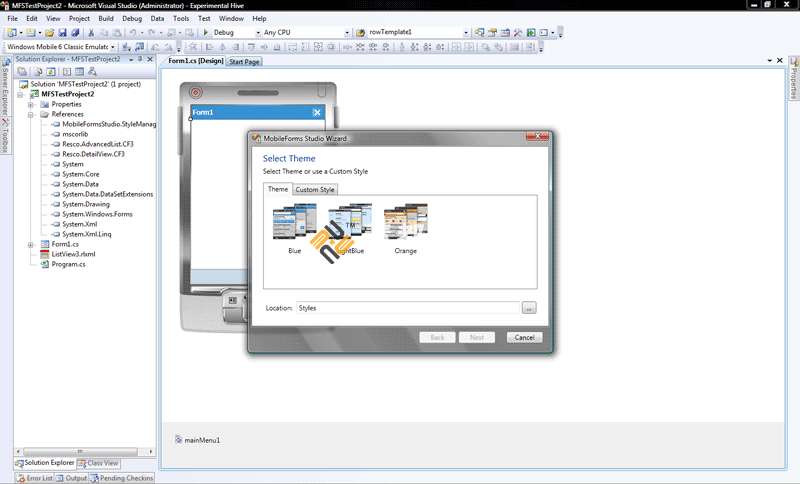This screenshot has width=800, height=484.
Task: Click the Save All toolbar icon
Action: coord(75,33)
